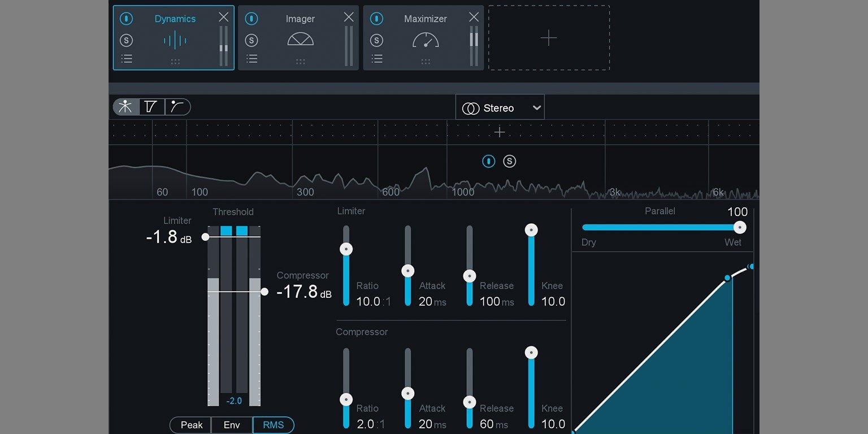Click the plus to add a module
The image size is (868, 434).
pyautogui.click(x=548, y=38)
